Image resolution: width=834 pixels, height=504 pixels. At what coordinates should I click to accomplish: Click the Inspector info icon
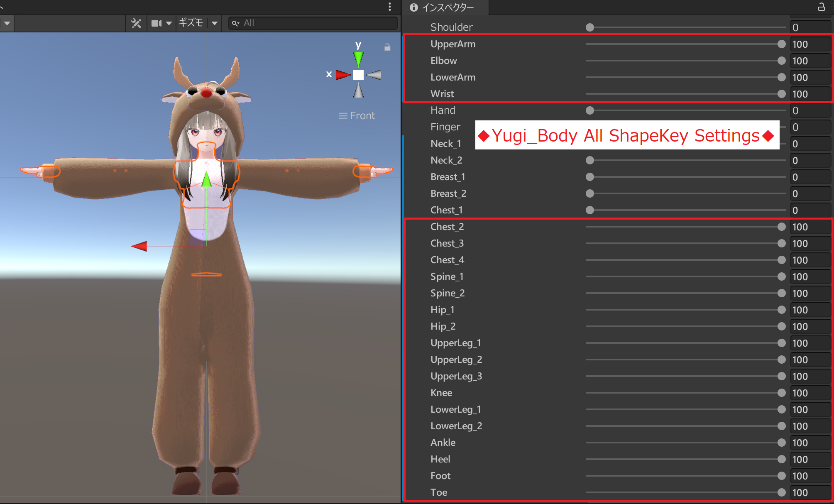pyautogui.click(x=413, y=7)
